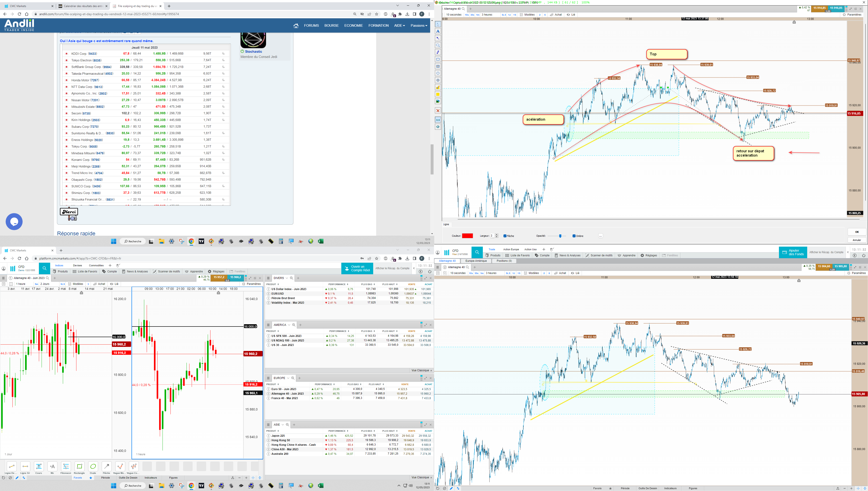Viewport: 868px width, 491px height.
Task: Open the Indicateurs tab in demo platform
Action: coord(151,477)
